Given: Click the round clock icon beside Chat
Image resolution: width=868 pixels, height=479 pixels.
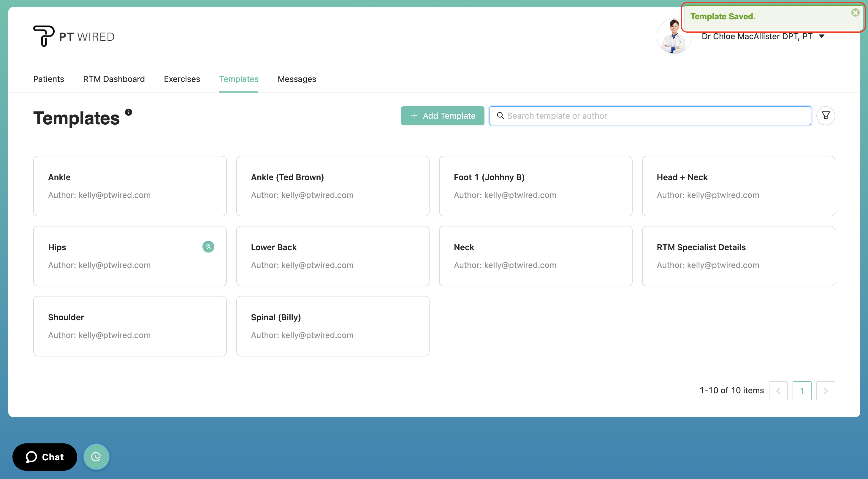Looking at the screenshot, I should (x=96, y=457).
